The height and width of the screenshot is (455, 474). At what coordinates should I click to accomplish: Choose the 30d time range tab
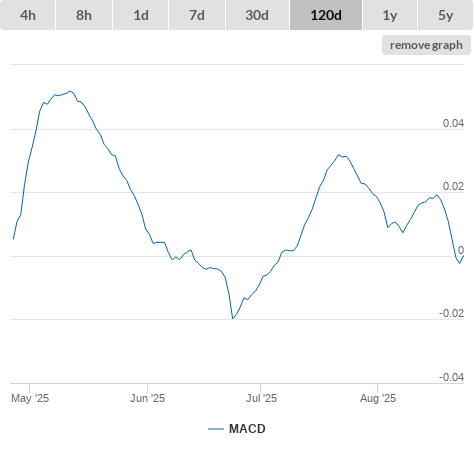click(257, 15)
